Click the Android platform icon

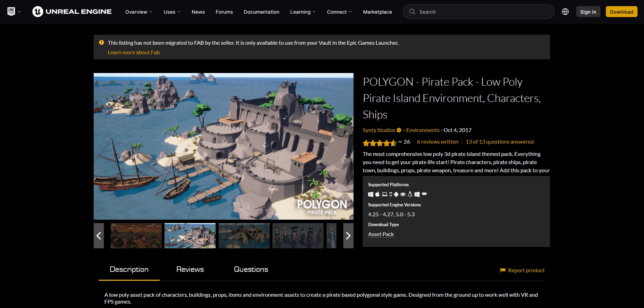coord(396,194)
